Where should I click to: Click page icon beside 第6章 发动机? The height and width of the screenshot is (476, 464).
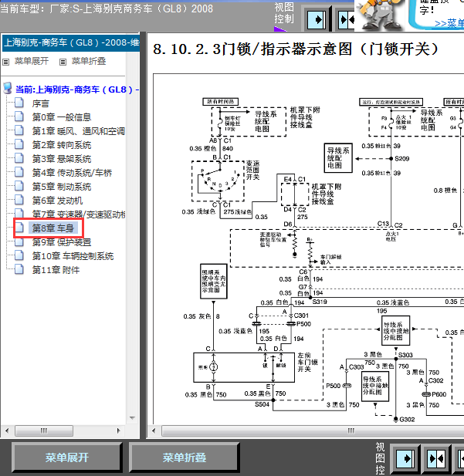19,200
